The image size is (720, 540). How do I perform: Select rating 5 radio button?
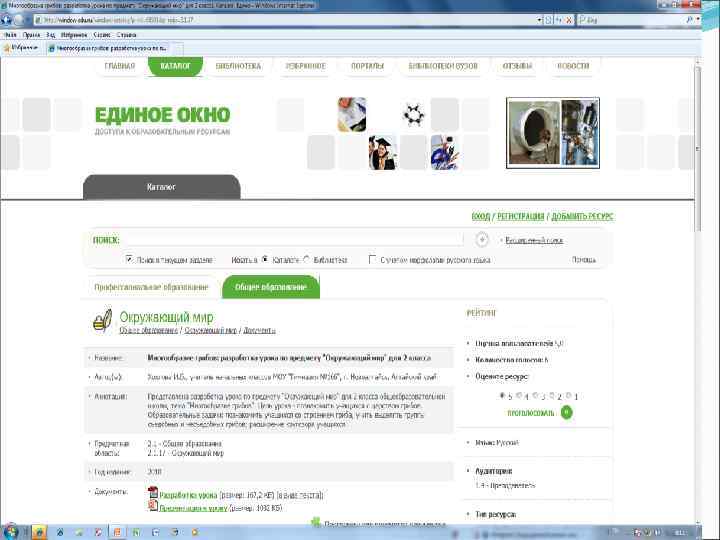(502, 395)
